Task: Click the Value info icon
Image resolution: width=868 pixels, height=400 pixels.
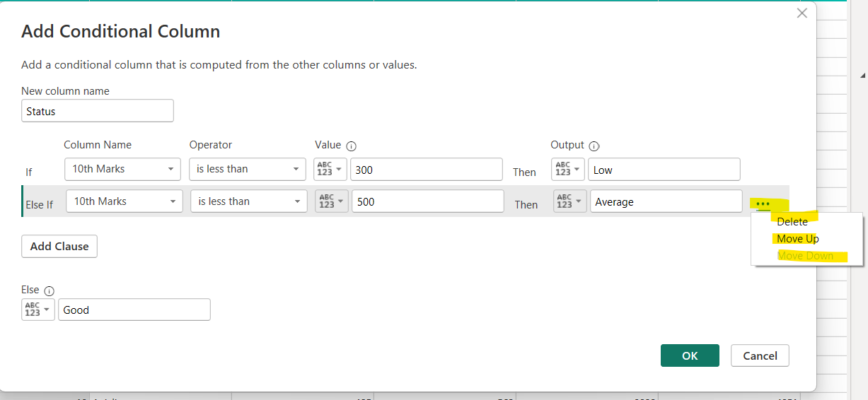Action: click(x=352, y=146)
